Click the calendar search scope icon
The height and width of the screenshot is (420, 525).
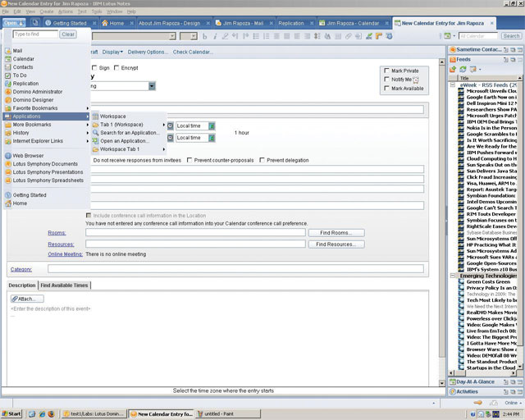[447, 35]
